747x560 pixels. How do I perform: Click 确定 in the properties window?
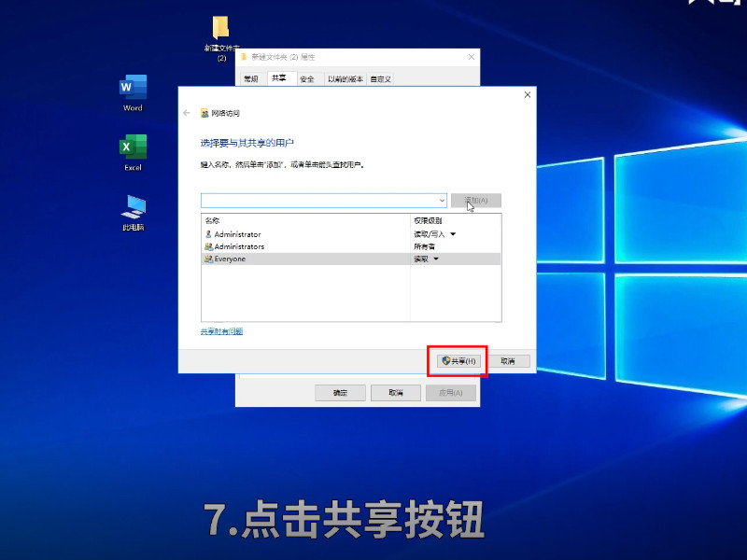(x=340, y=393)
